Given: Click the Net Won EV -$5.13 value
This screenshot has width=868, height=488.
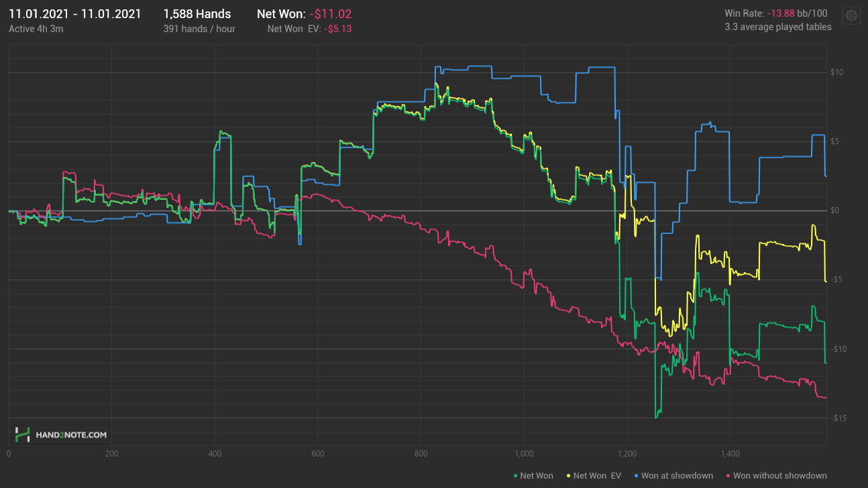Looking at the screenshot, I should (338, 29).
